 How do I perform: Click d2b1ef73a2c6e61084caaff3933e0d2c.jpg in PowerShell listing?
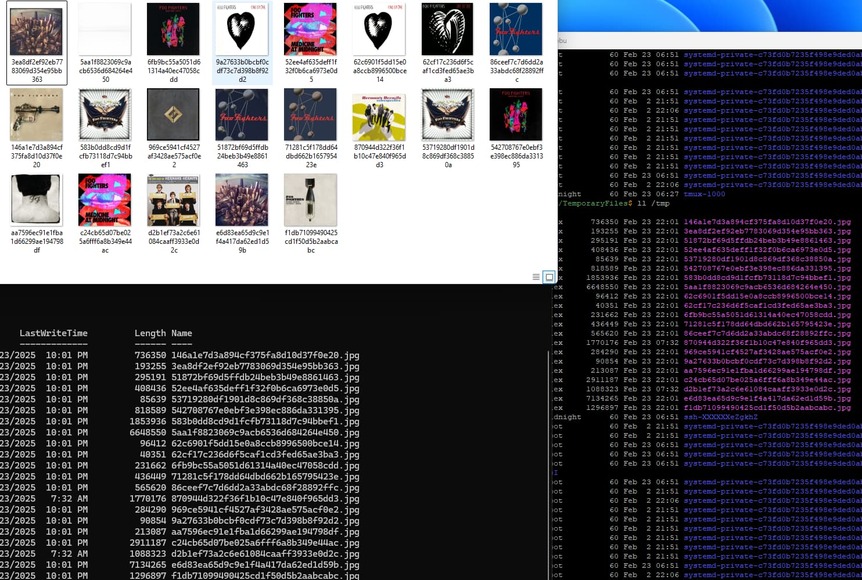click(x=265, y=554)
